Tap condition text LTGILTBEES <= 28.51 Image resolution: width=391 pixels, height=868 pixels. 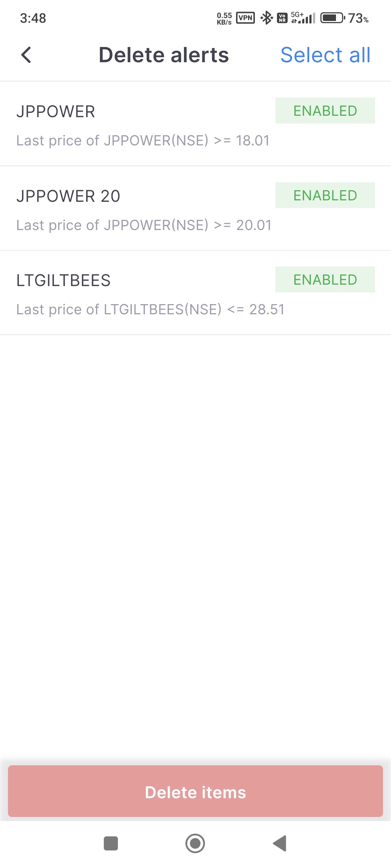coord(151,309)
